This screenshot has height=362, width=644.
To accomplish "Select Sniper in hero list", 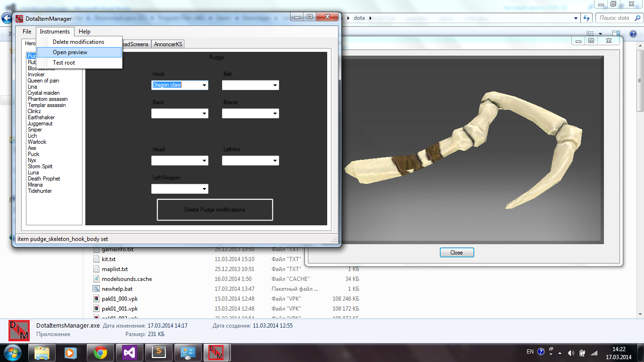I will 35,130.
